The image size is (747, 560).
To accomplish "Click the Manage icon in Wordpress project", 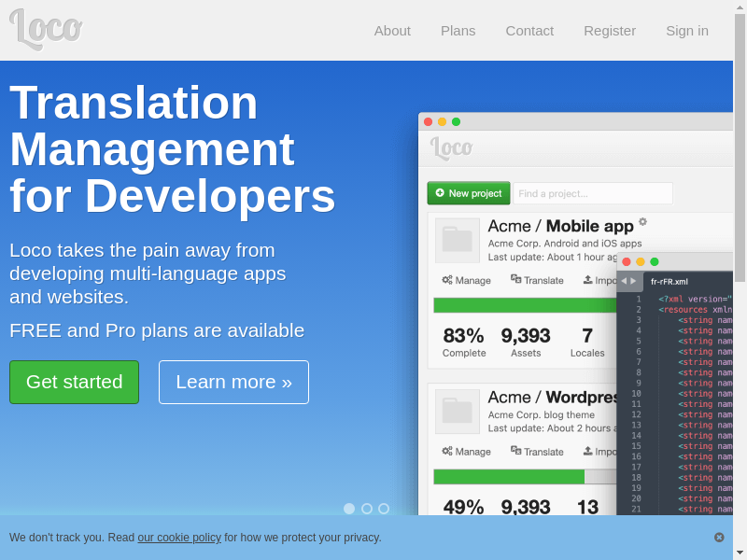I will tap(447, 451).
